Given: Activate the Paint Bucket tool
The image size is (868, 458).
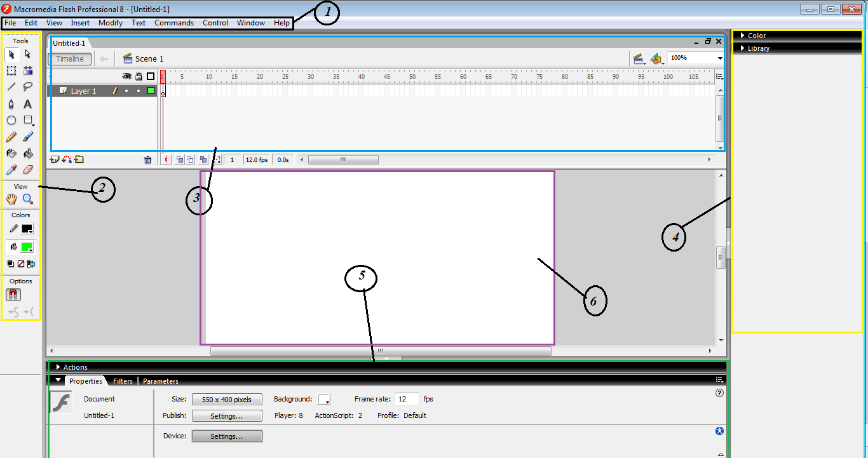Looking at the screenshot, I should pyautogui.click(x=28, y=153).
